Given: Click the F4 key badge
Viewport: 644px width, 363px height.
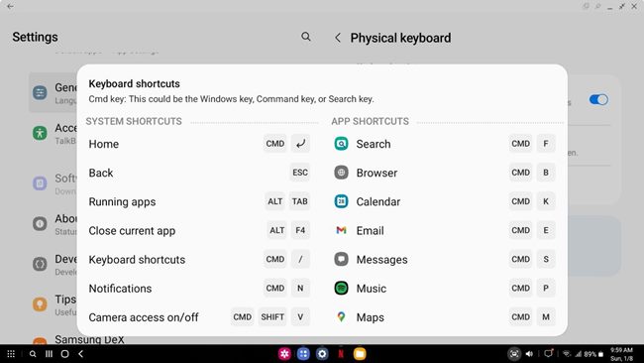Looking at the screenshot, I should click(x=300, y=230).
